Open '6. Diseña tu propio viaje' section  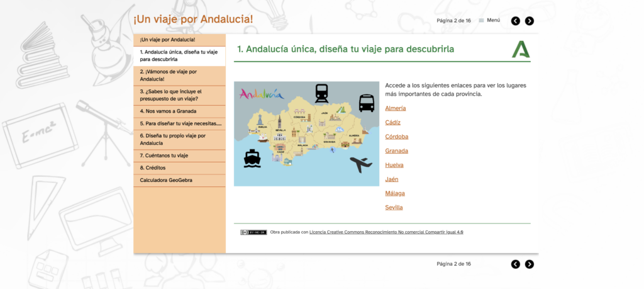point(179,140)
